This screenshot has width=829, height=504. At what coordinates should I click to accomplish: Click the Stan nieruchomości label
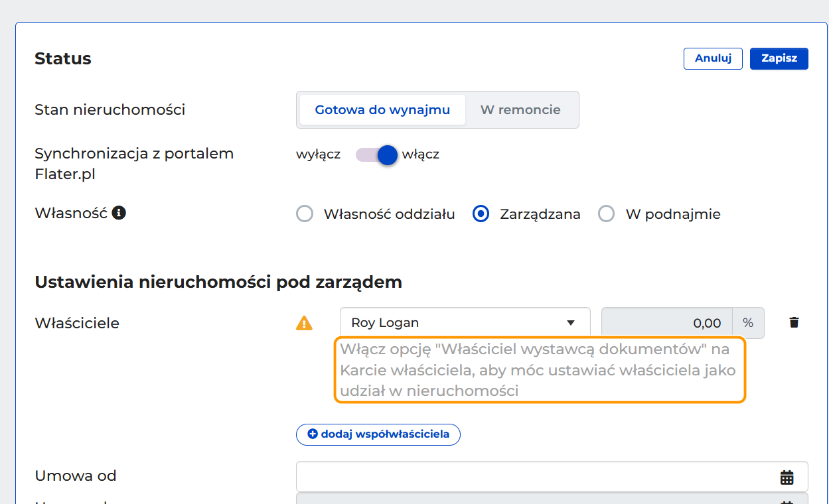pos(110,109)
